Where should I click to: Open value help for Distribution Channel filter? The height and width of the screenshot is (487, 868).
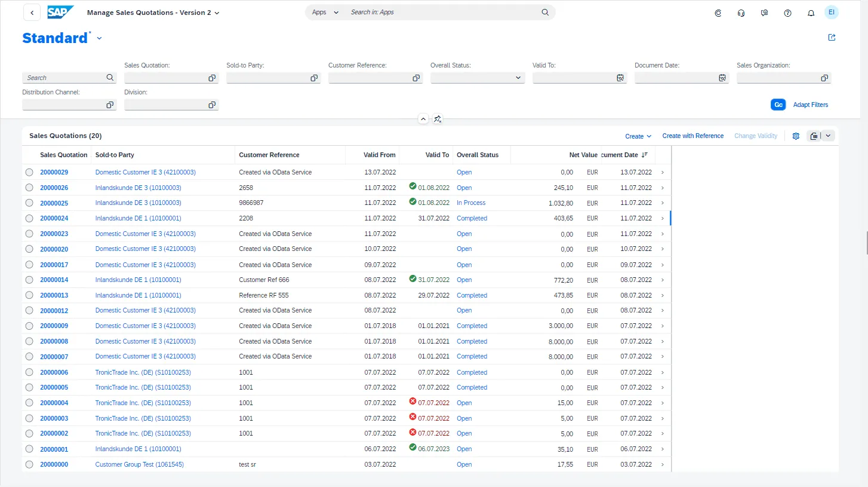point(110,105)
